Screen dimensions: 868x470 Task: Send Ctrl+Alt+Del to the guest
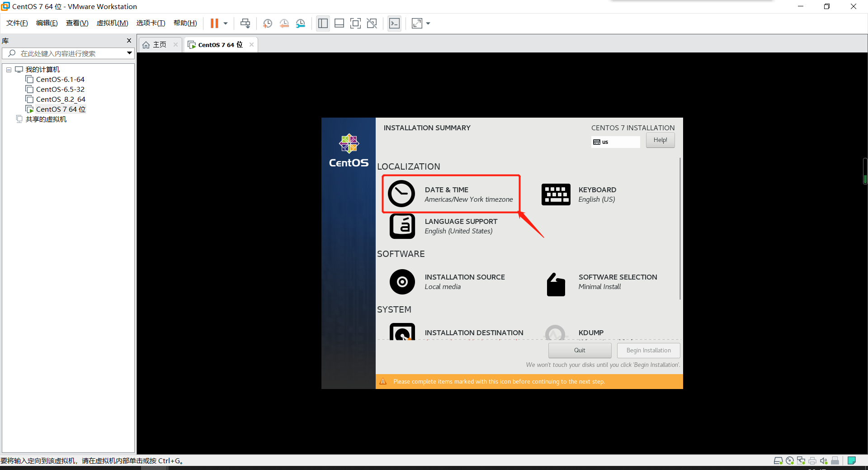click(245, 23)
